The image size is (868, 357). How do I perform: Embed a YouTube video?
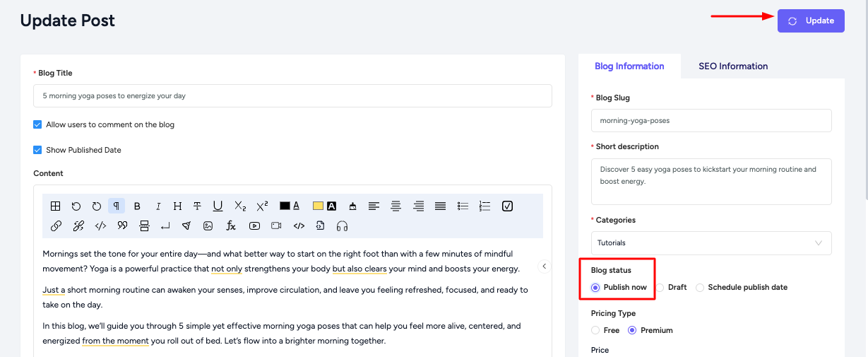pyautogui.click(x=254, y=226)
